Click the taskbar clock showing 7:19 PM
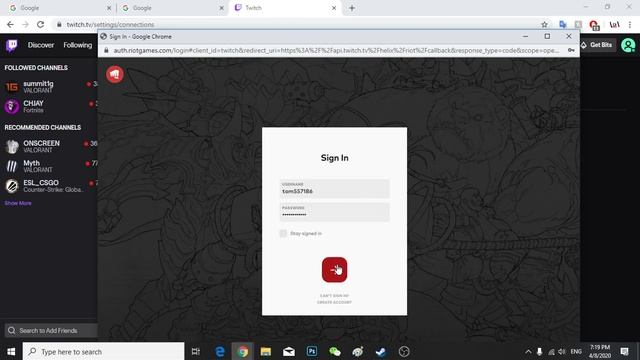 (x=600, y=351)
